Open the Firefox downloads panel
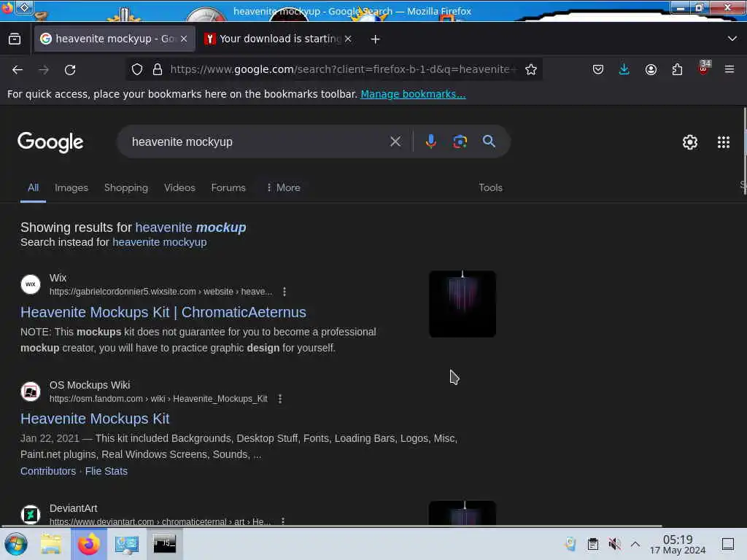Image resolution: width=747 pixels, height=560 pixels. [x=624, y=69]
